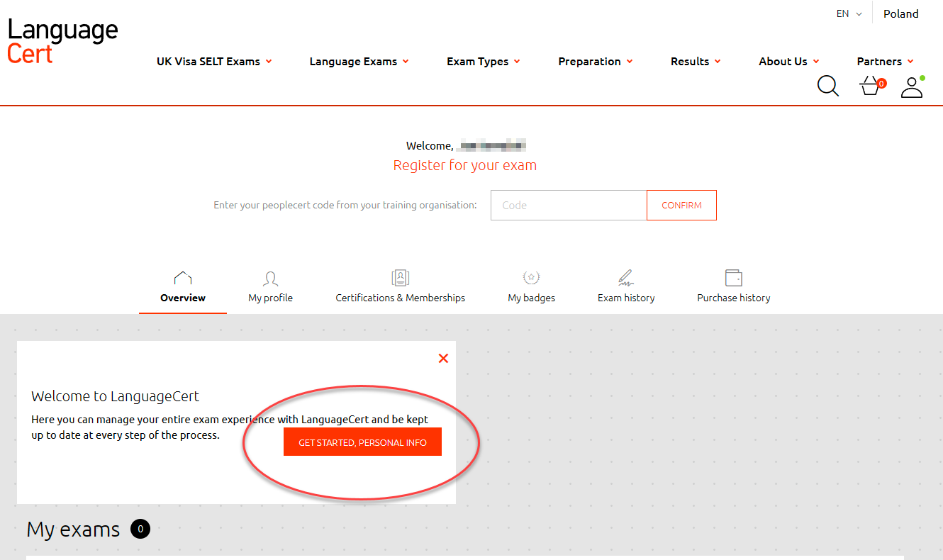
Task: Click the Purchase history wallet icon
Action: click(733, 277)
